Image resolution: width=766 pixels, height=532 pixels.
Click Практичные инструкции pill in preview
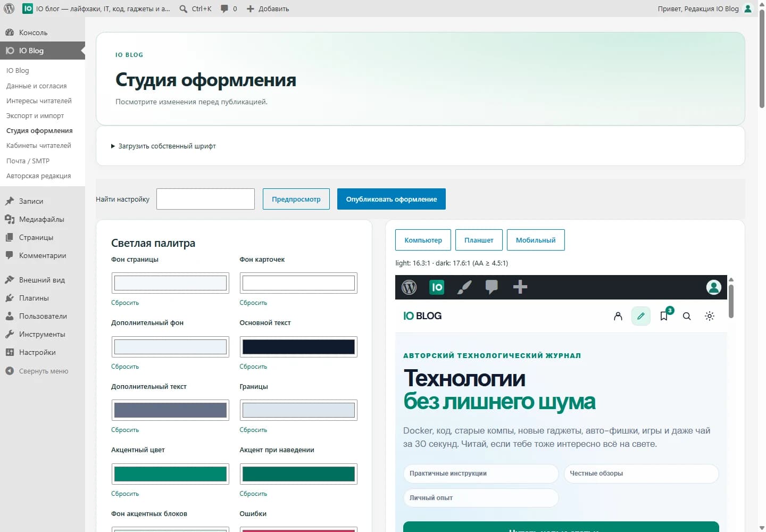481,473
